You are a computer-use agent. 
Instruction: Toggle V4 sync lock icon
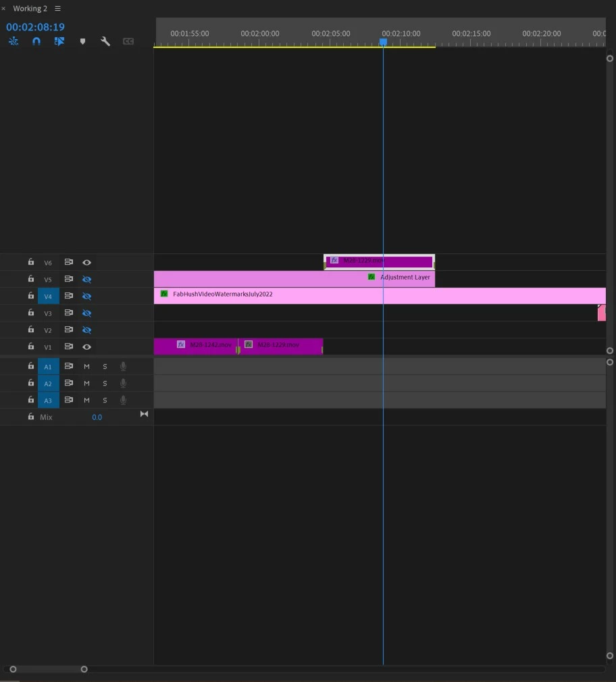coord(69,296)
